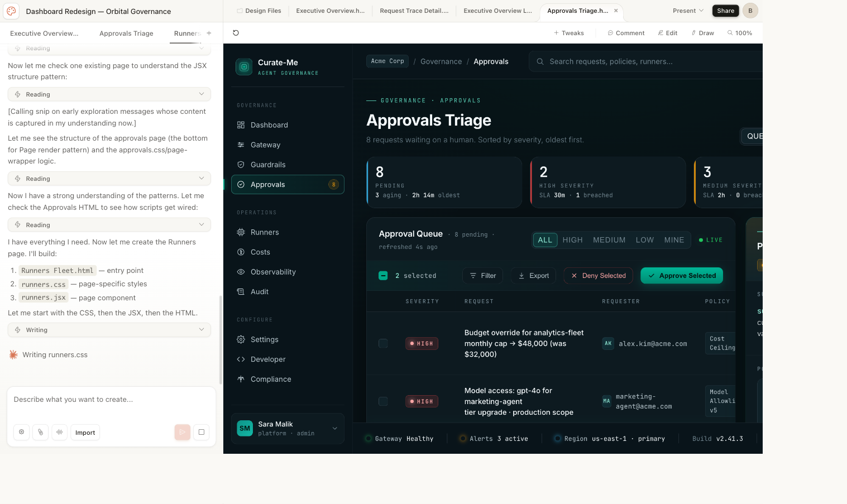Check the Model access gpt-4o request checkbox
This screenshot has width=847, height=504.
383,401
